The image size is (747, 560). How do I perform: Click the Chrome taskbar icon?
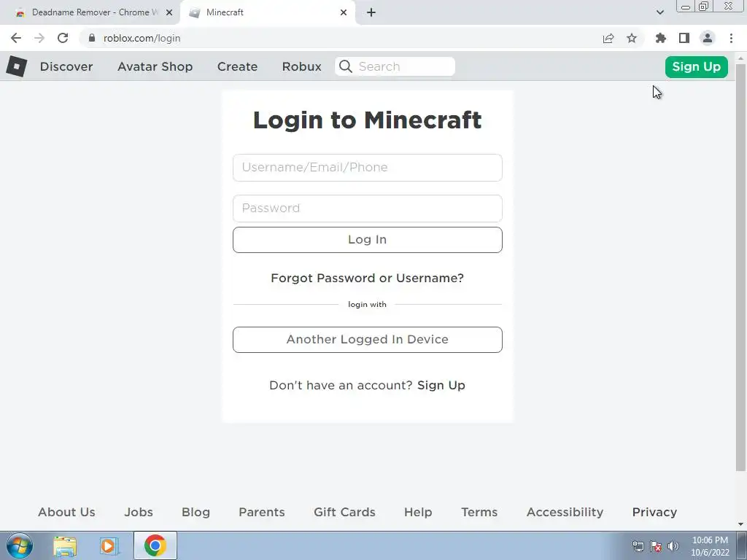coord(155,545)
